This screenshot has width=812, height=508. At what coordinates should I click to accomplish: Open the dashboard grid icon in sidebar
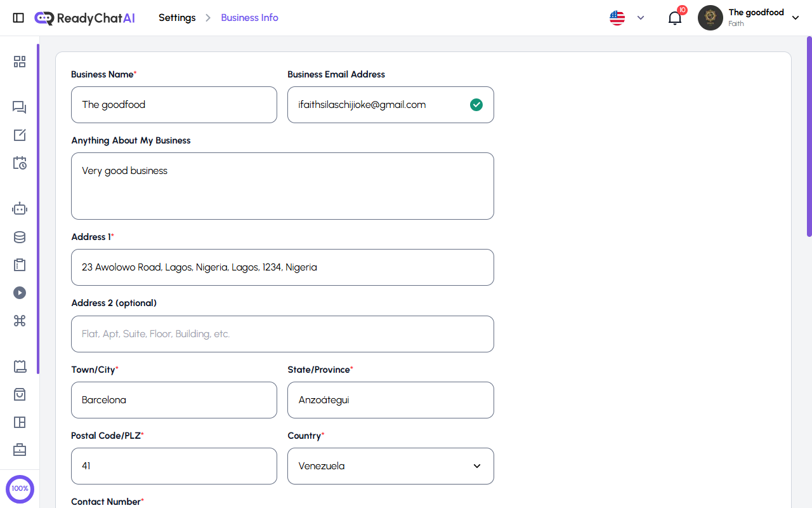coord(20,62)
